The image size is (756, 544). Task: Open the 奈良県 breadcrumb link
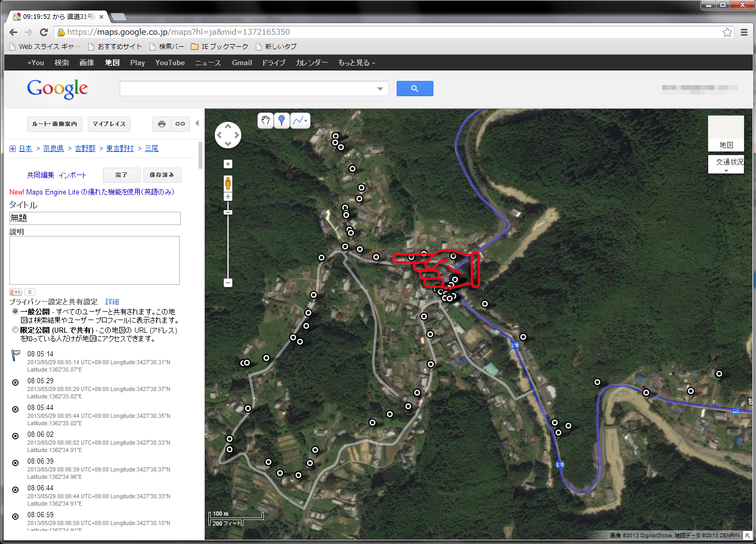pyautogui.click(x=54, y=149)
